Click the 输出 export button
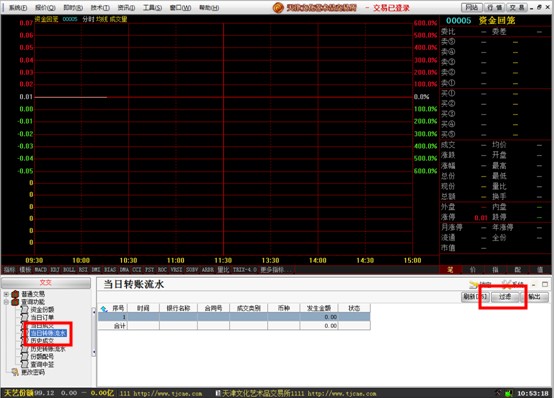 coord(534,297)
